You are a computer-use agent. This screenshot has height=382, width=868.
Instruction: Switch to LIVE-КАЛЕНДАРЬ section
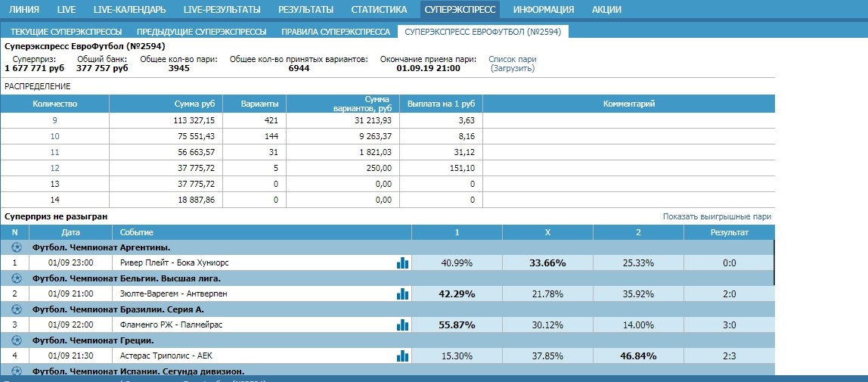[129, 10]
